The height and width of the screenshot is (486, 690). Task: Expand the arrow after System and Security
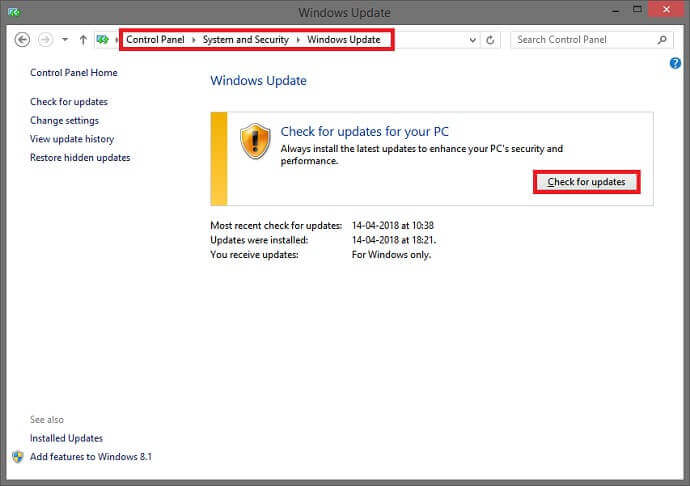pos(298,40)
